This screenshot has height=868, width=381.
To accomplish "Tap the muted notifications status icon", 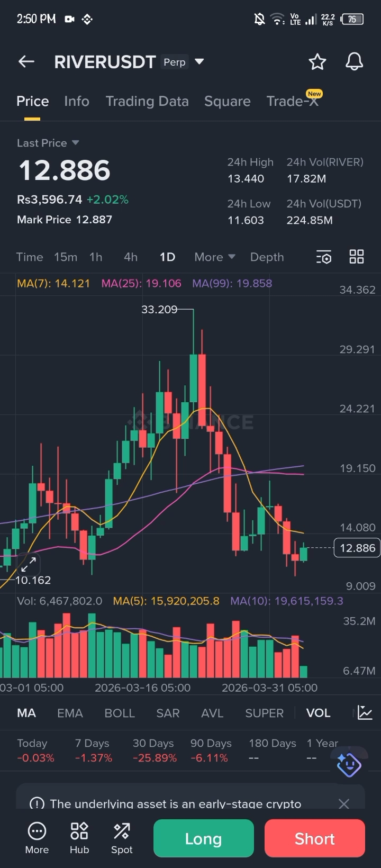I will [x=259, y=20].
